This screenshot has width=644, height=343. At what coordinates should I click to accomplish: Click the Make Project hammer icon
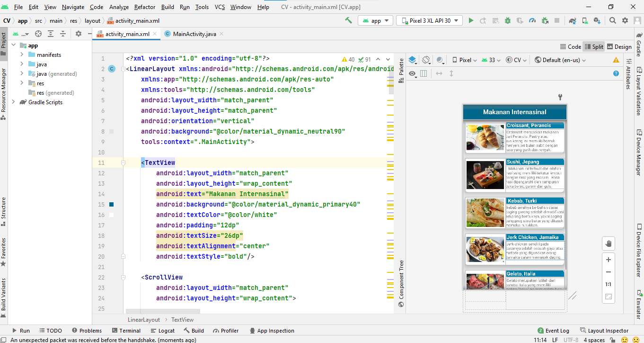349,21
